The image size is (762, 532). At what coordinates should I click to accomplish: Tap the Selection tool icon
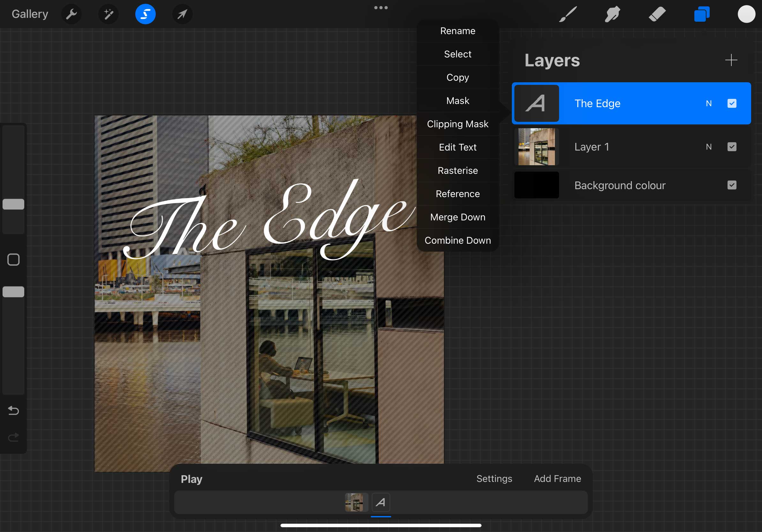pyautogui.click(x=146, y=14)
